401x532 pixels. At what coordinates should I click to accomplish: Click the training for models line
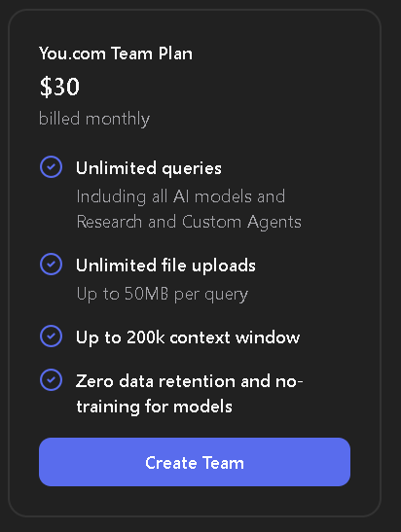coord(154,407)
